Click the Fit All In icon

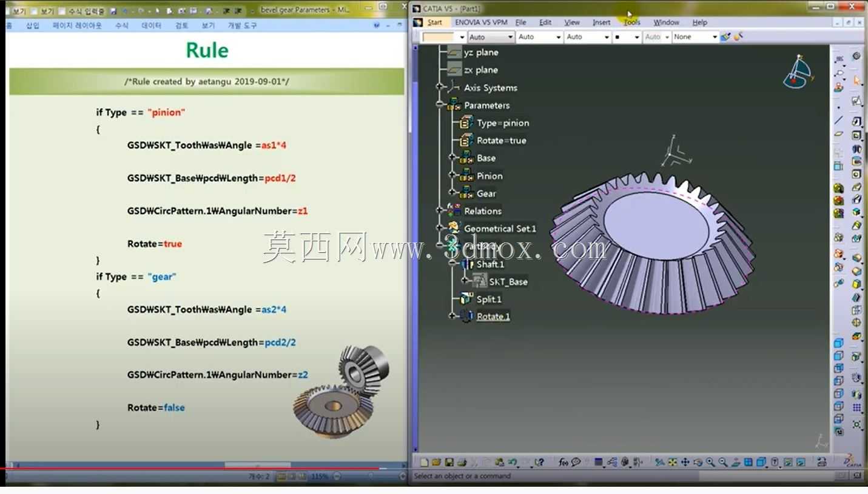673,462
